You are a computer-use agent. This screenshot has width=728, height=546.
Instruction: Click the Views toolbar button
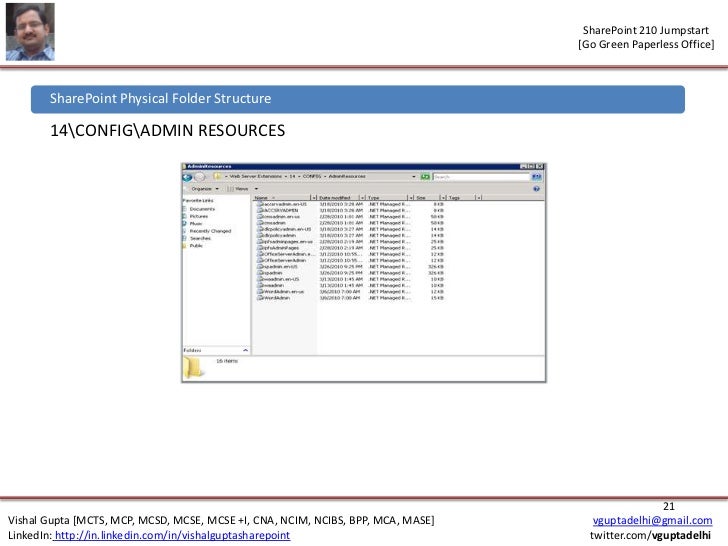[238, 189]
